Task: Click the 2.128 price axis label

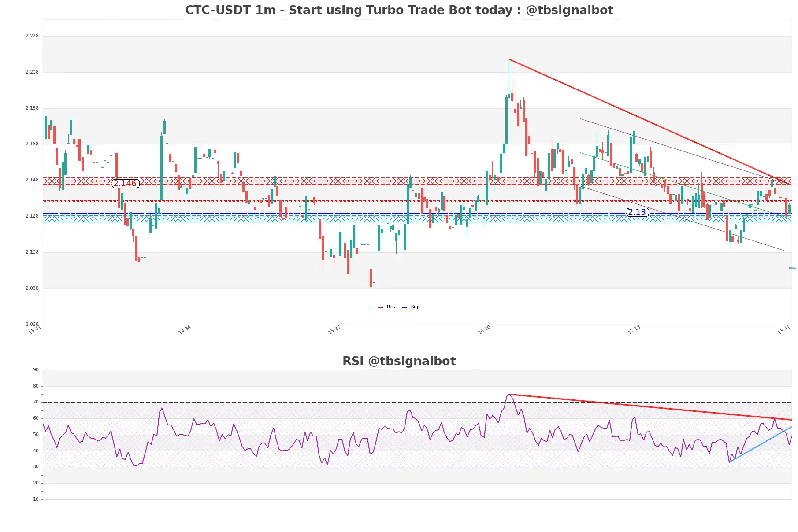Action: (32, 216)
